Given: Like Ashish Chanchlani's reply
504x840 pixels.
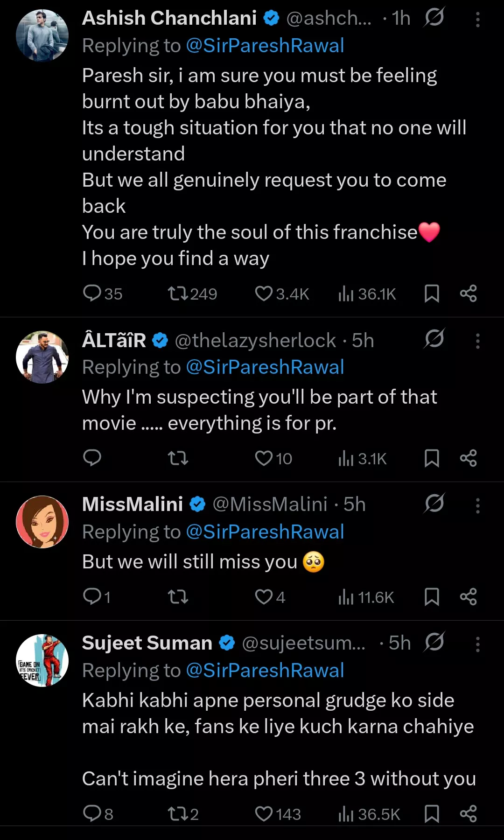Looking at the screenshot, I should pyautogui.click(x=264, y=294).
